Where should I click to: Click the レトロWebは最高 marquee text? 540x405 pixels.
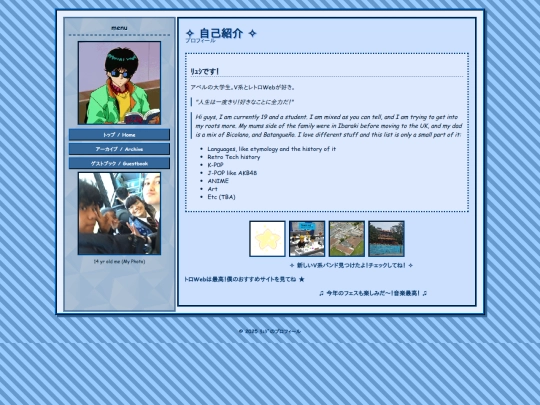244,279
